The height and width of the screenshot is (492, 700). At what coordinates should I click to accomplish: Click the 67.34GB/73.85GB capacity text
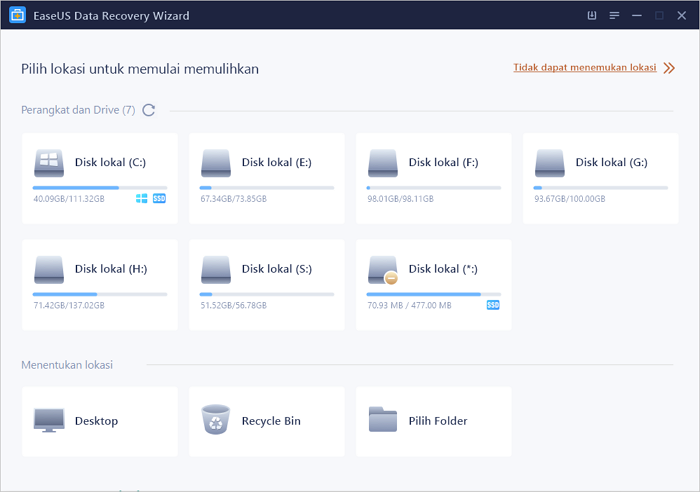[x=233, y=199]
